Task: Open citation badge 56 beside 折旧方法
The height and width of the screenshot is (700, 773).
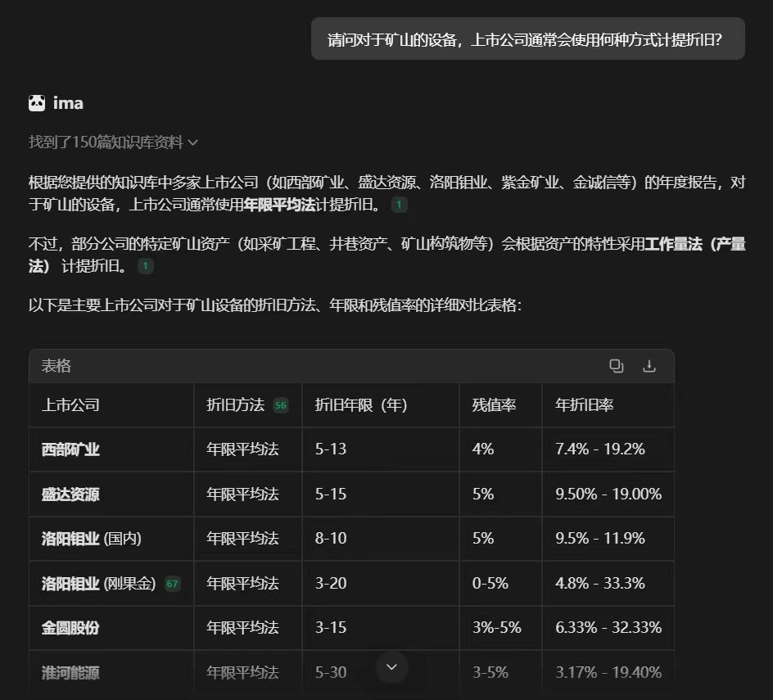Action: pos(281,405)
